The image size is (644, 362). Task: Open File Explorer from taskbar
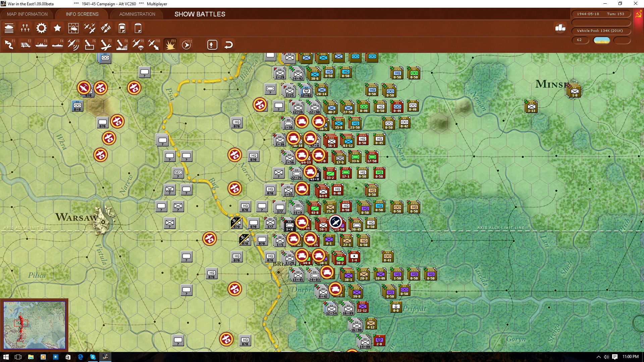[x=31, y=357]
